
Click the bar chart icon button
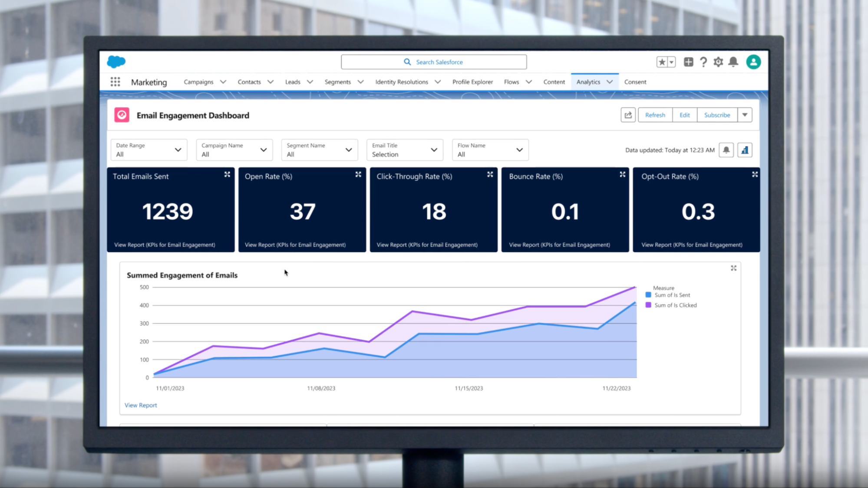[745, 150]
